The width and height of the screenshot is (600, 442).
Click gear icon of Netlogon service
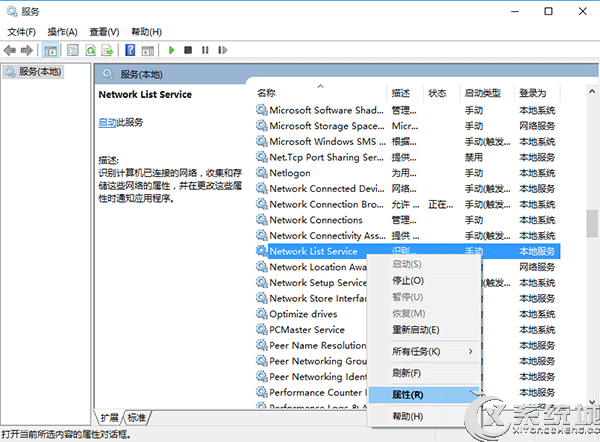(262, 173)
